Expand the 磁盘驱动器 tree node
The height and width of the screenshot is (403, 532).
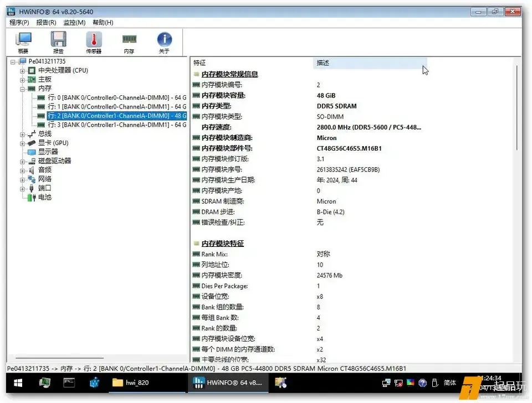click(22, 162)
